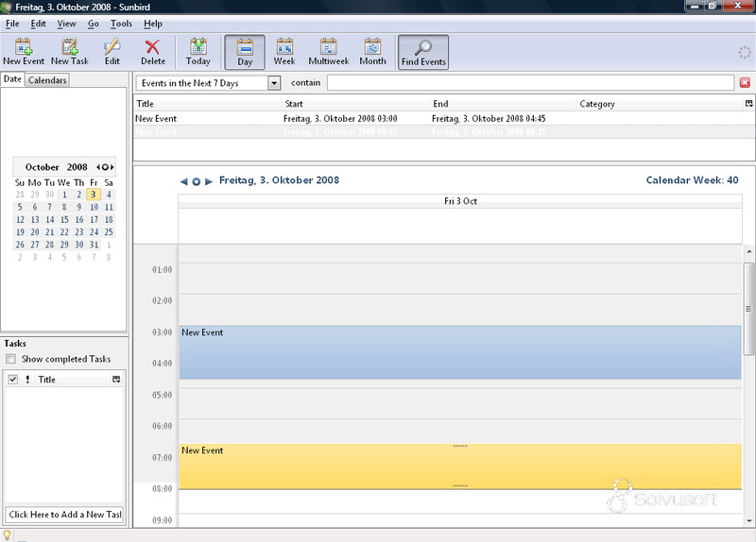The width and height of the screenshot is (756, 542).
Task: Open the View menu
Action: point(66,24)
